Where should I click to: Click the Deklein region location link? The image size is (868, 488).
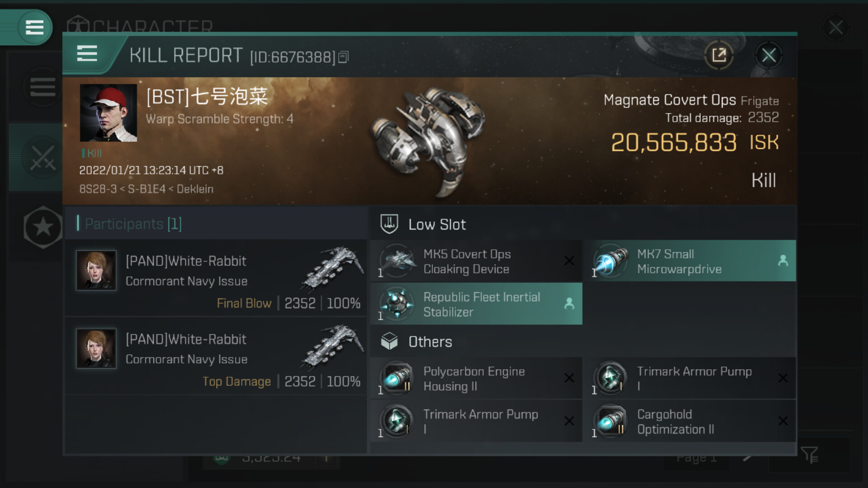click(x=195, y=189)
